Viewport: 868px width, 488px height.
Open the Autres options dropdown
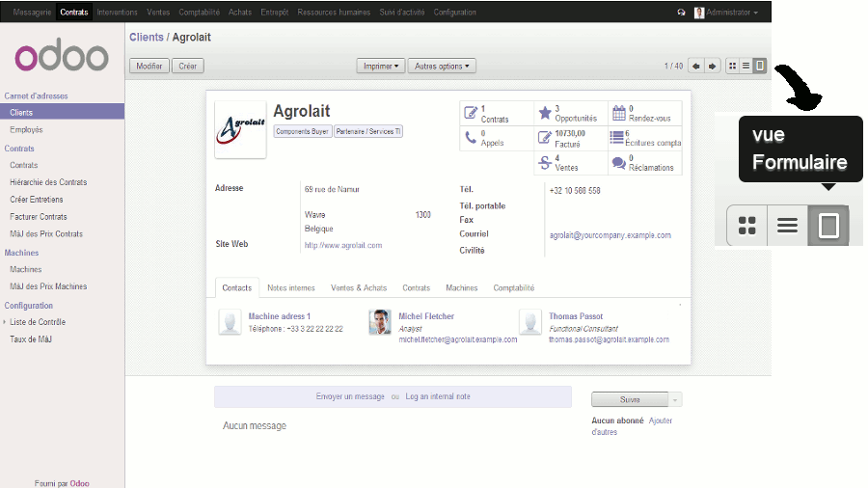click(x=442, y=66)
